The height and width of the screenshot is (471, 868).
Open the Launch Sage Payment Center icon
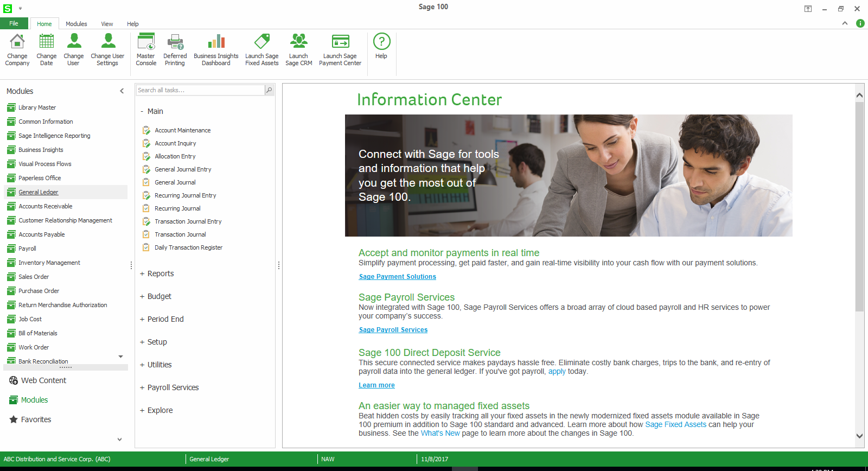[340, 42]
